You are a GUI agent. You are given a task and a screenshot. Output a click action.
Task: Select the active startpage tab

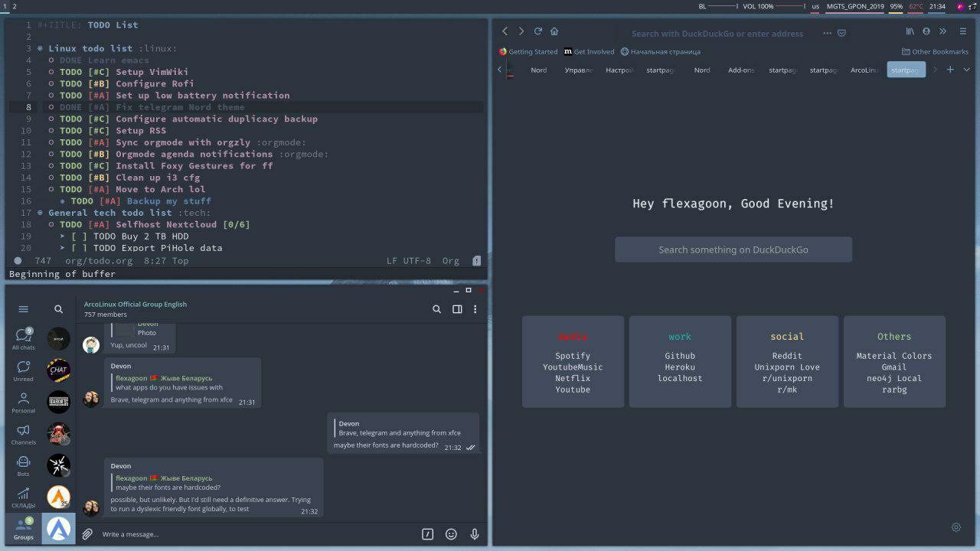(906, 70)
